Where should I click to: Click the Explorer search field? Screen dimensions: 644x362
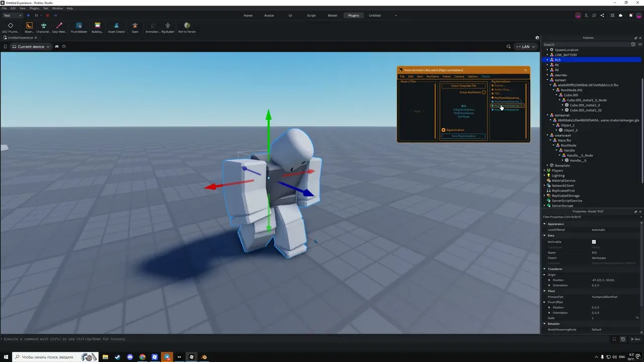(586, 45)
